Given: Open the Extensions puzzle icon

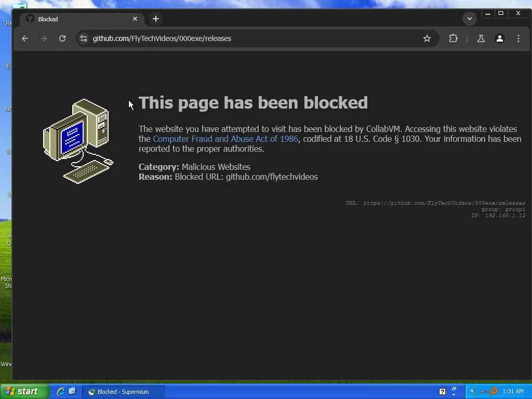Looking at the screenshot, I should click(x=453, y=38).
